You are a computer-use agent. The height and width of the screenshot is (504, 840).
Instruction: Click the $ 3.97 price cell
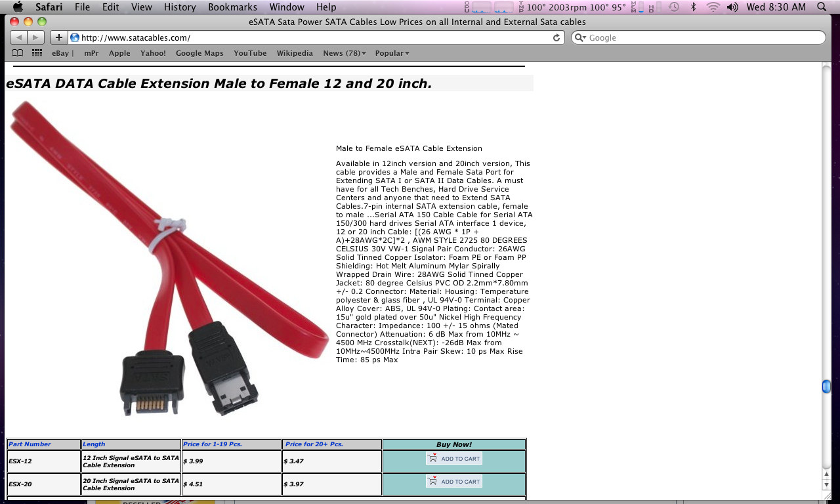pos(331,484)
